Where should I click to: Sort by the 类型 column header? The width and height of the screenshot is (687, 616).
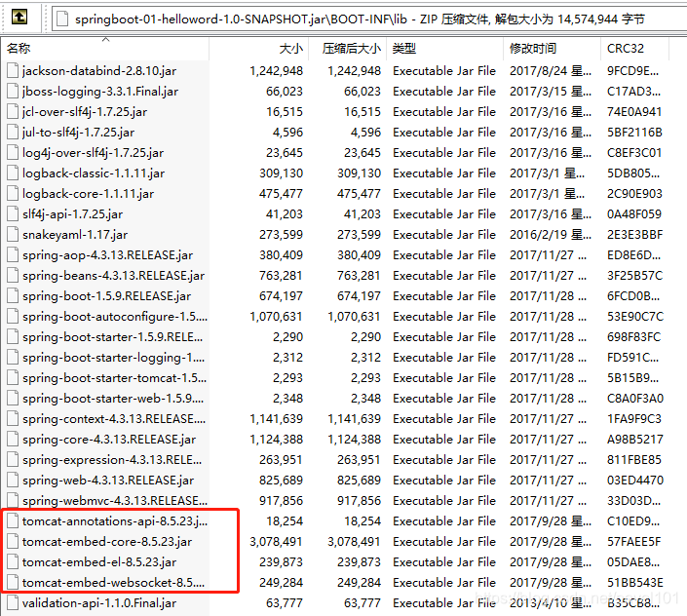click(x=444, y=48)
